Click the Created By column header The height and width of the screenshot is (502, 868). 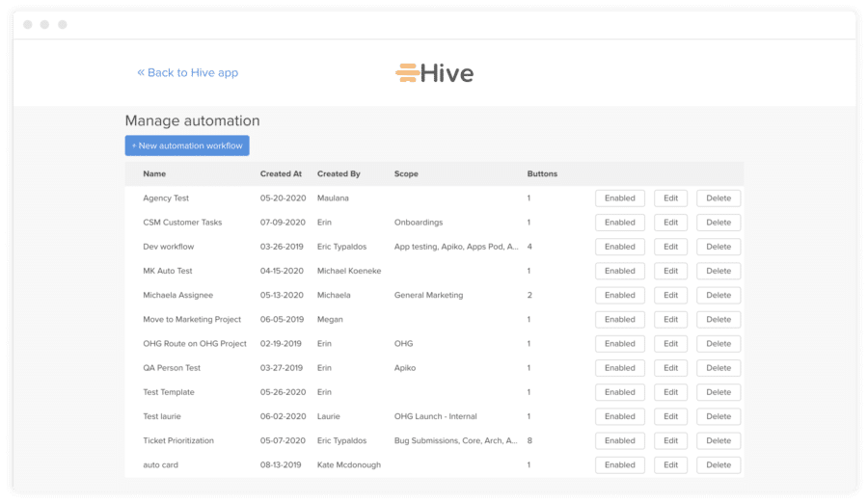339,173
